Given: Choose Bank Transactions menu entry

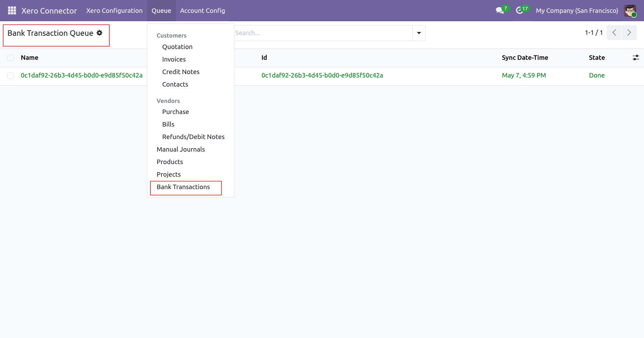Looking at the screenshot, I should pyautogui.click(x=183, y=187).
